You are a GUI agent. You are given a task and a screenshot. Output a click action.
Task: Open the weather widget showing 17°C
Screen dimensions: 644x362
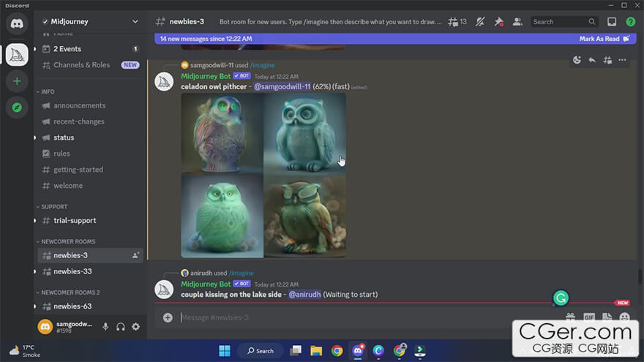tap(26, 351)
